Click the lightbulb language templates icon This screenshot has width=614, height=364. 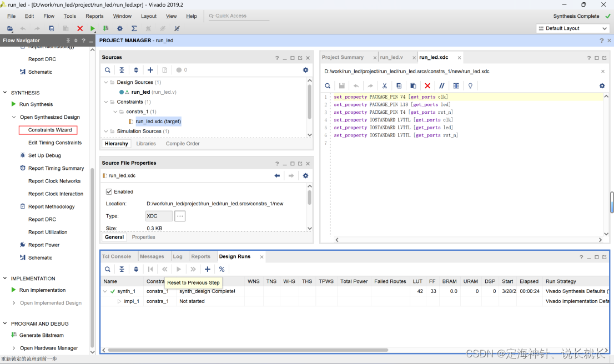pyautogui.click(x=470, y=85)
